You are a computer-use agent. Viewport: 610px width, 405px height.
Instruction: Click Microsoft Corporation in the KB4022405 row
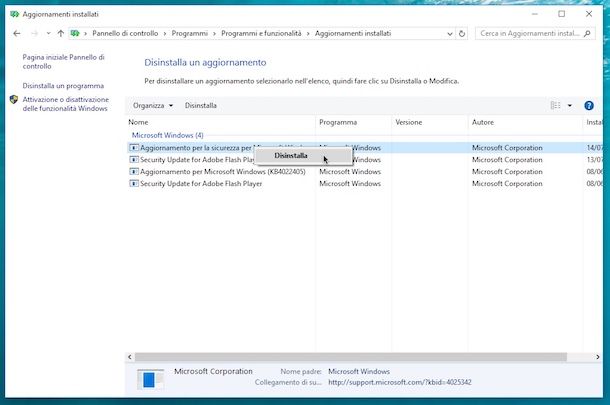click(x=507, y=172)
